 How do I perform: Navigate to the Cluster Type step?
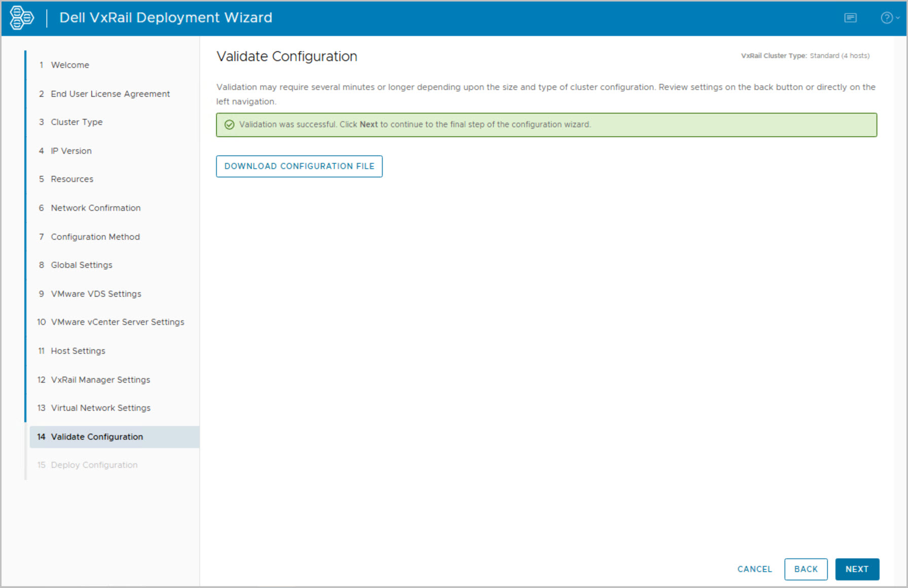point(77,122)
